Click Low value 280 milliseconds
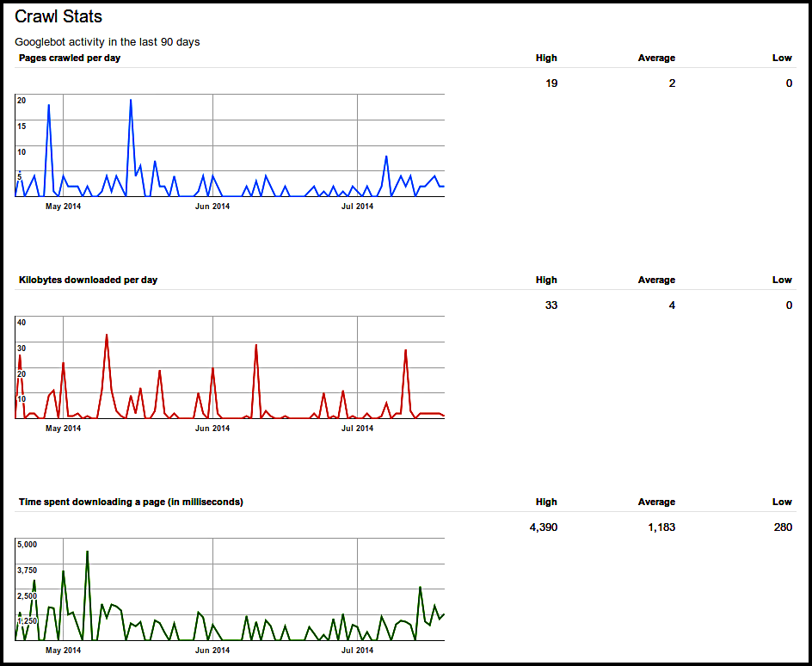Image resolution: width=812 pixels, height=666 pixels. (783, 527)
